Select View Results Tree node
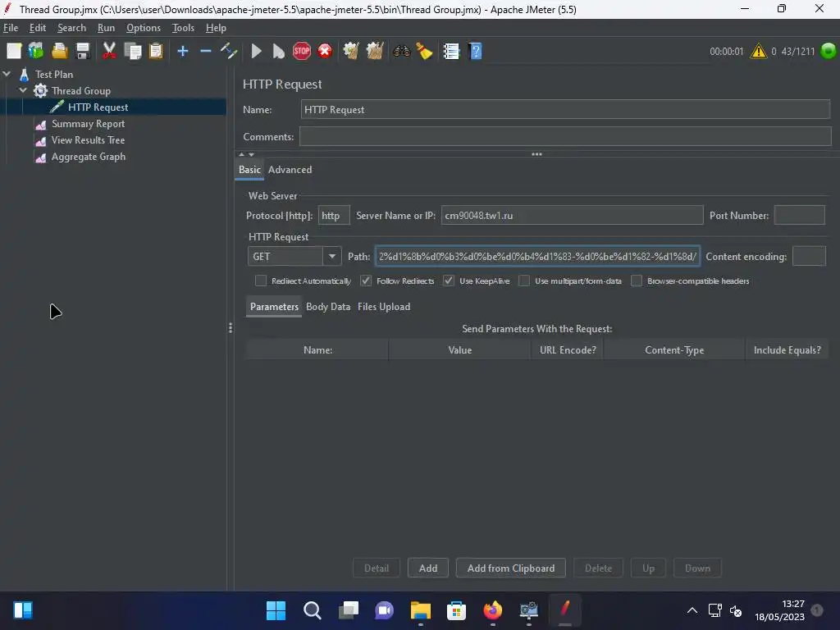The width and height of the screenshot is (840, 630). [88, 140]
